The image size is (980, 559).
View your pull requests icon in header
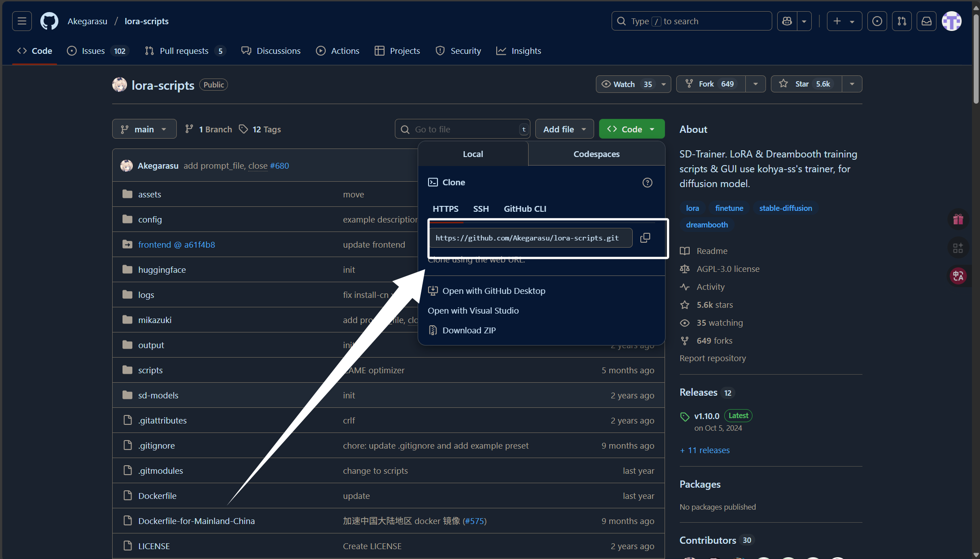tap(902, 21)
